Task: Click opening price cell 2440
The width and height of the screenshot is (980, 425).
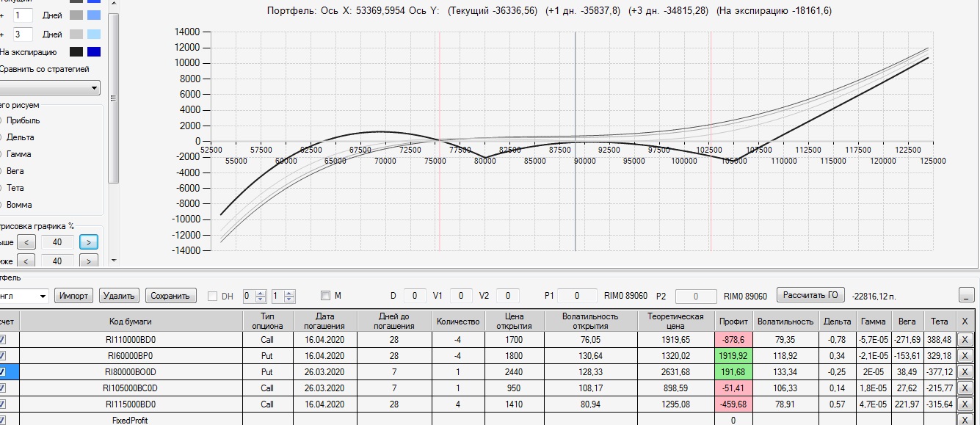Action: click(515, 372)
